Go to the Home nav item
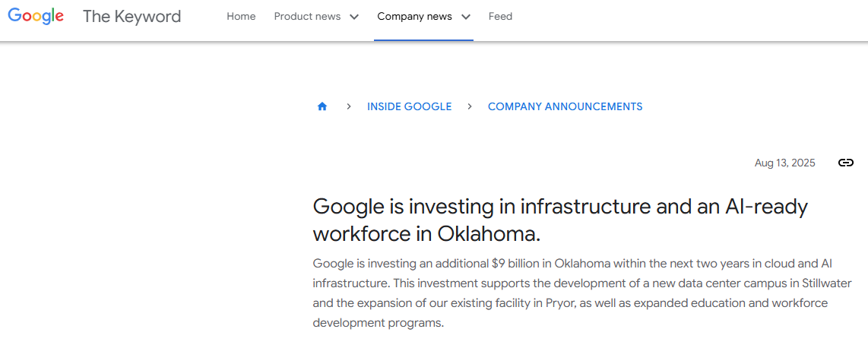This screenshot has height=345, width=868. 241,16
